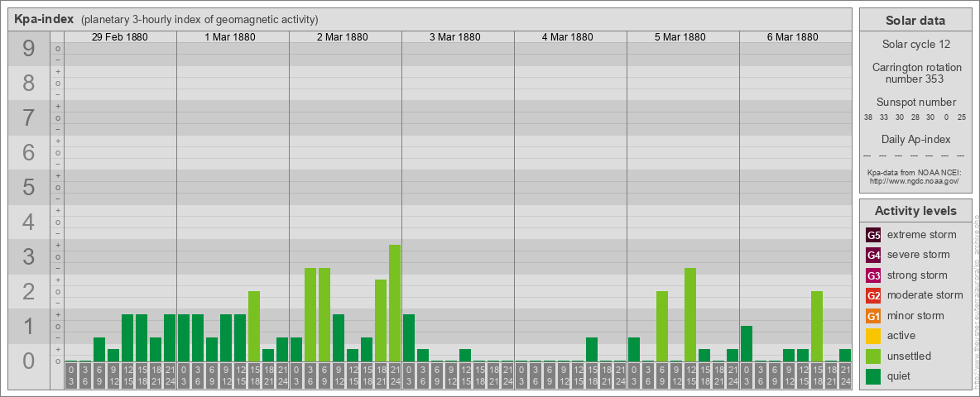Click the moderate storm legend label
The width and height of the screenshot is (980, 397).
[925, 295]
